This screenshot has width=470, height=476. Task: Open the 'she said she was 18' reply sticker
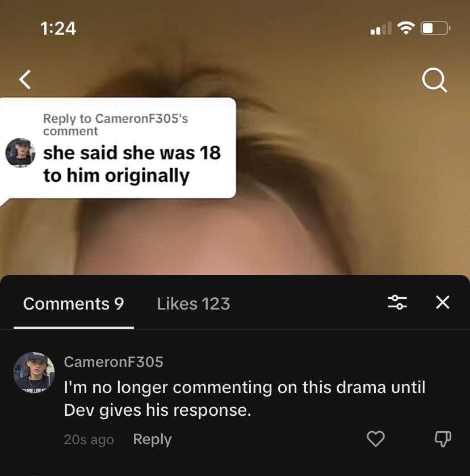pos(117,148)
